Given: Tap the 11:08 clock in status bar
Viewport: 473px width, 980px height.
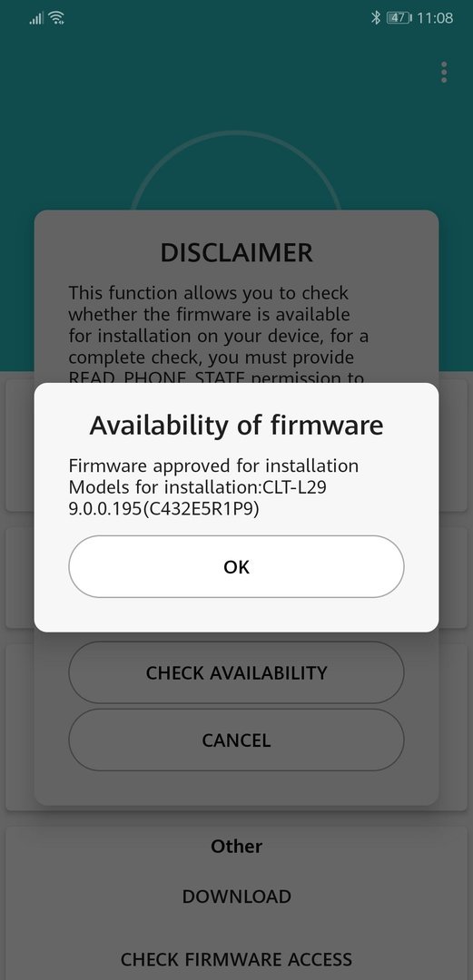Looking at the screenshot, I should [435, 17].
